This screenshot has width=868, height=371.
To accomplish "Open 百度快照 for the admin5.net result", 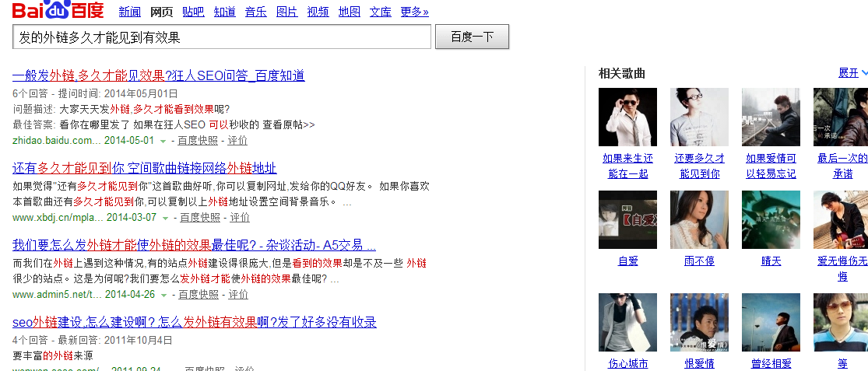I will point(199,295).
